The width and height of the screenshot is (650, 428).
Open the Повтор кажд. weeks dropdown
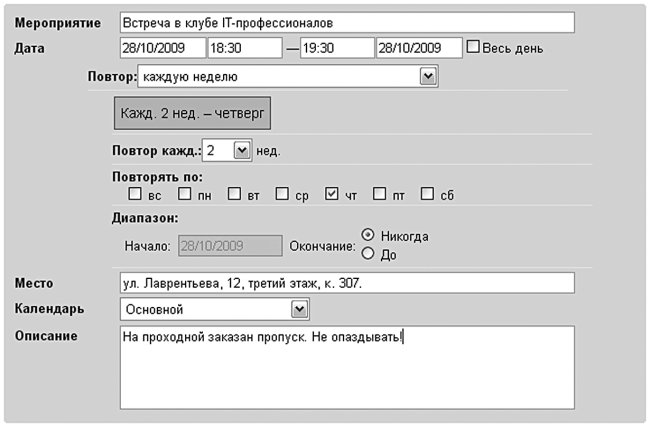(227, 150)
